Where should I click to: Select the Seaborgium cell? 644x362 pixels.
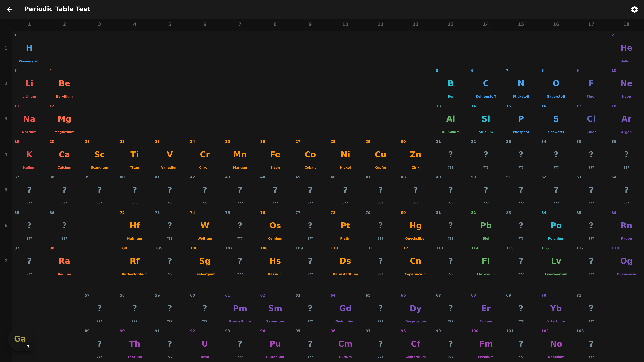click(x=205, y=261)
